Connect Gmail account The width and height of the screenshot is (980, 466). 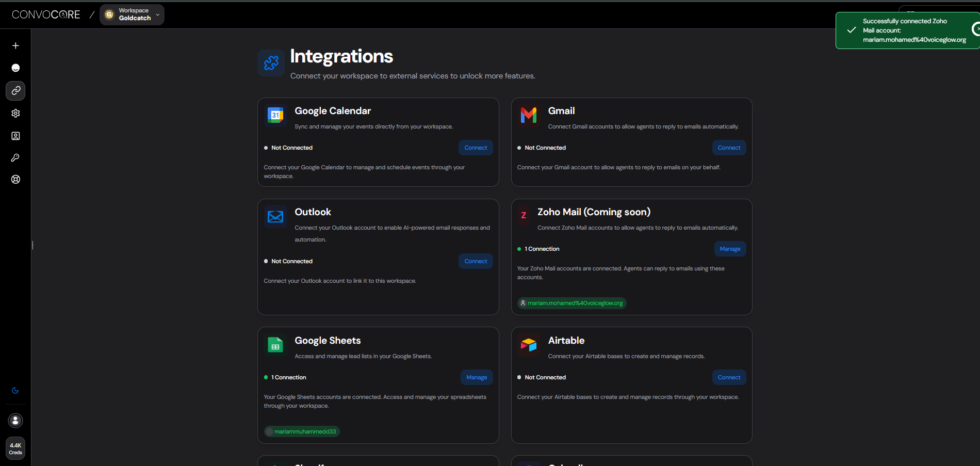click(x=729, y=148)
